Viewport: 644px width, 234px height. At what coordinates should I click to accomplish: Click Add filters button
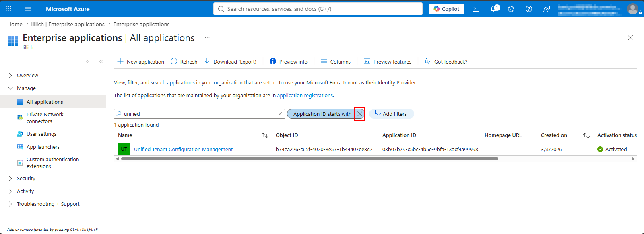[391, 114]
